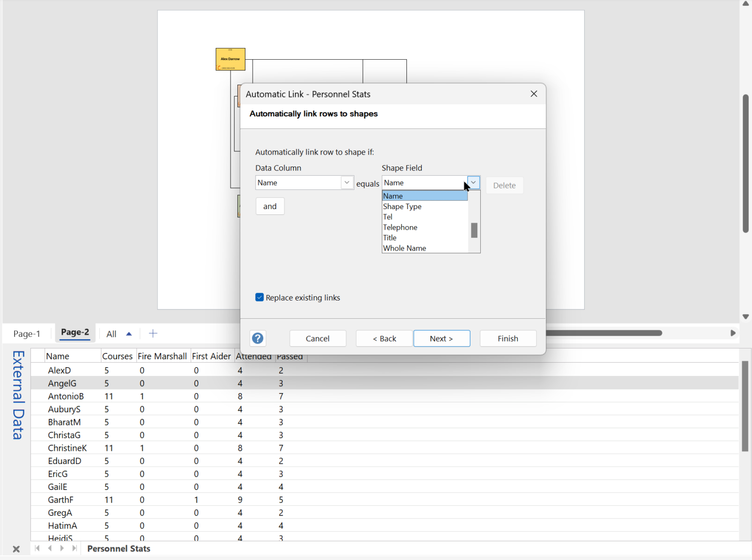The image size is (752, 560).
Task: Select the Personnel Stats data tab
Action: [x=118, y=548]
